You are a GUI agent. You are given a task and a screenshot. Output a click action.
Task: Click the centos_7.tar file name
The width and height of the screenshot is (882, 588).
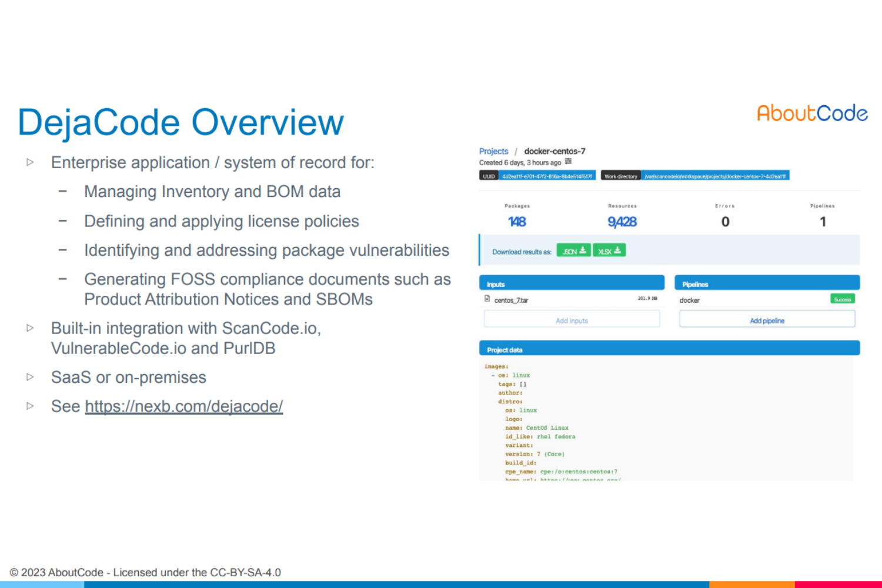click(x=511, y=300)
